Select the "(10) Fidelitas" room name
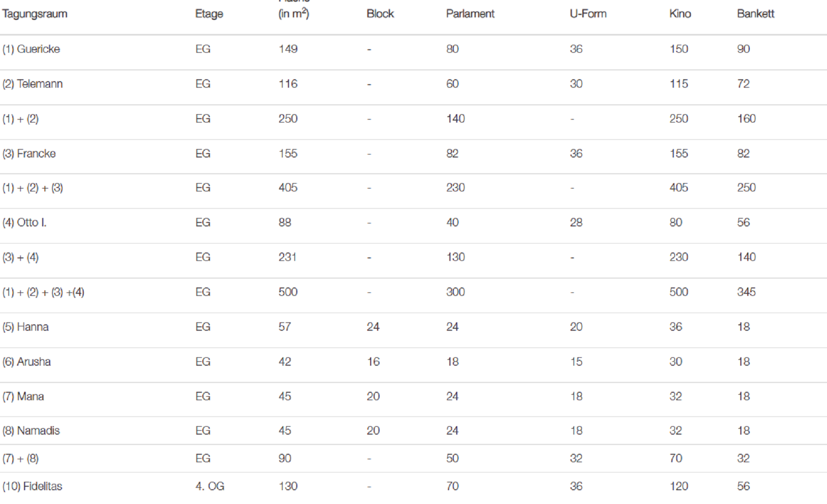The height and width of the screenshot is (504, 827). [32, 486]
